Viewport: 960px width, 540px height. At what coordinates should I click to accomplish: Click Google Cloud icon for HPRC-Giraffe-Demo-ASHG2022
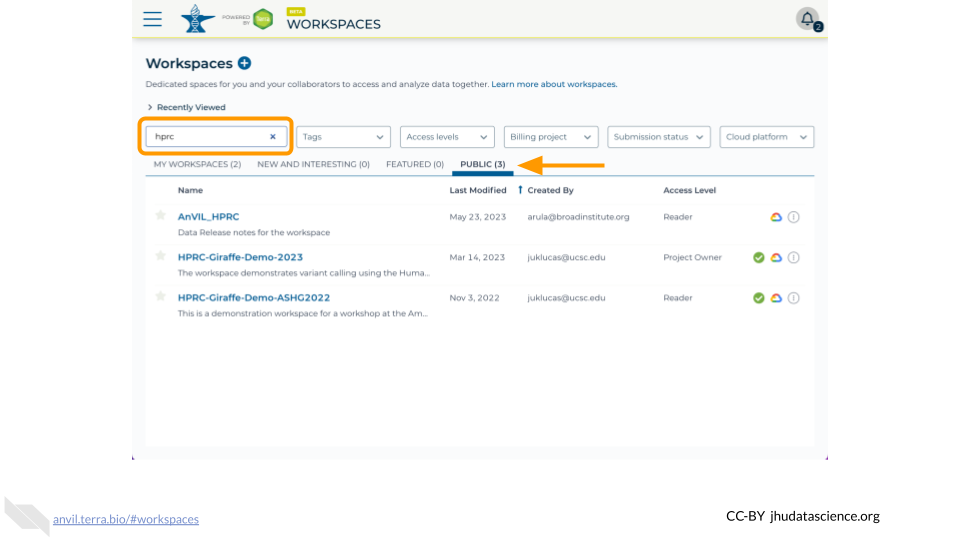pos(776,298)
